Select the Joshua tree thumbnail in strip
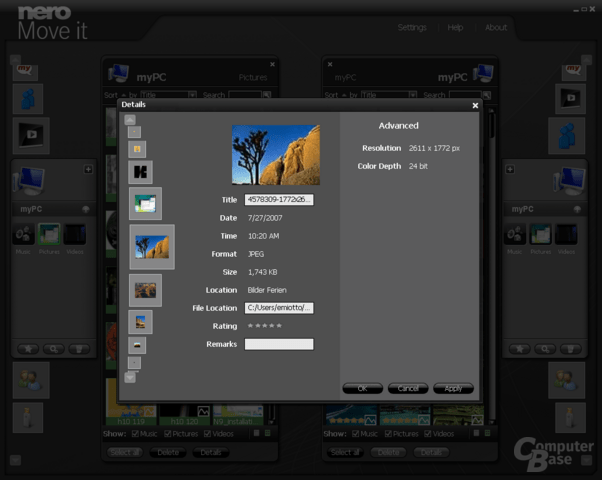 tap(152, 247)
